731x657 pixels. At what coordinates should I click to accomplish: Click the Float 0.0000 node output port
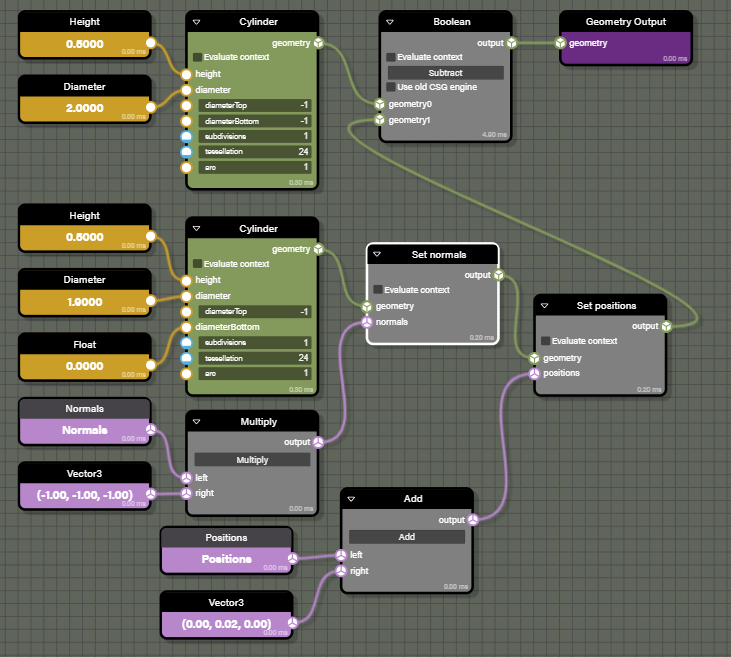tap(151, 365)
